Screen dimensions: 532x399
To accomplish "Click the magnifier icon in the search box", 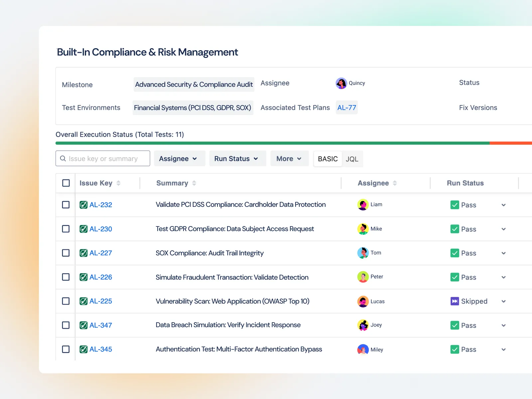I will coord(63,159).
